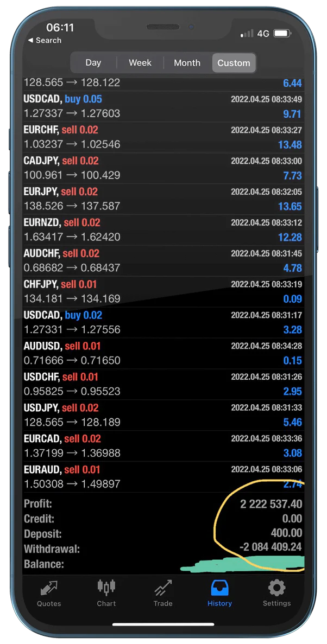Tap the Withdrawal summary row
The width and height of the screenshot is (327, 644).
(x=163, y=549)
